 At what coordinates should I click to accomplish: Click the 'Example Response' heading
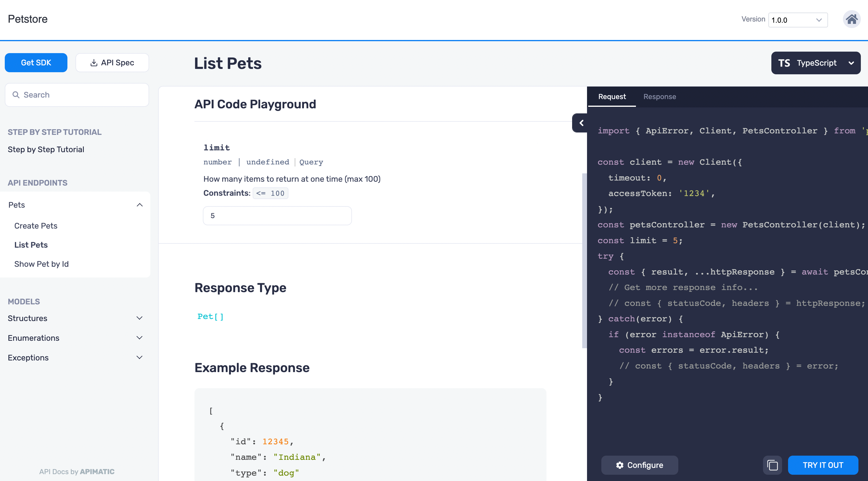coord(252,368)
